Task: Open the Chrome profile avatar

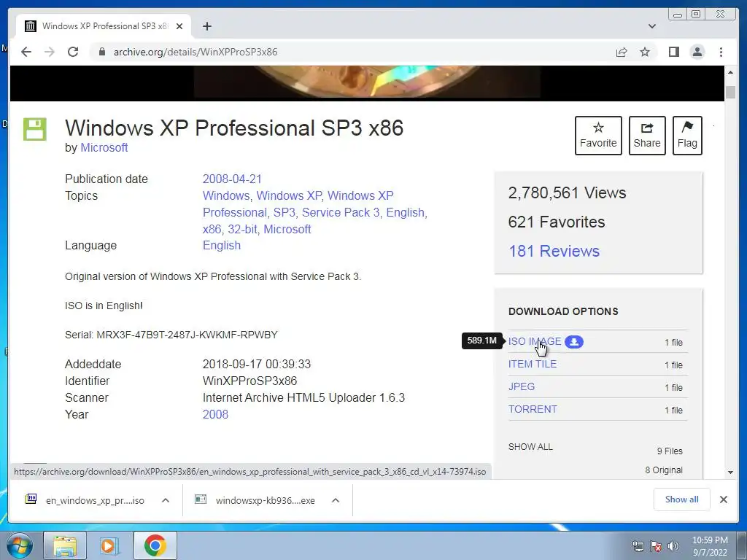Action: click(x=697, y=52)
